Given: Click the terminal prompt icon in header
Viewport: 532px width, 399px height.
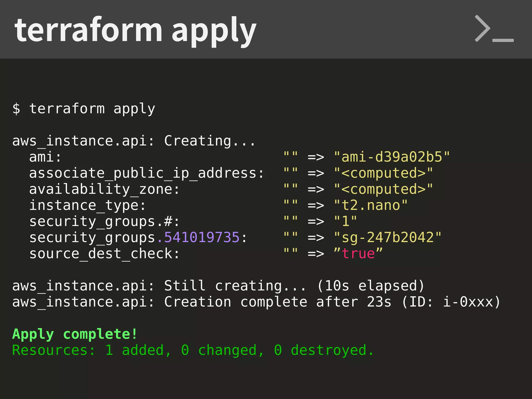Looking at the screenshot, I should [x=494, y=29].
